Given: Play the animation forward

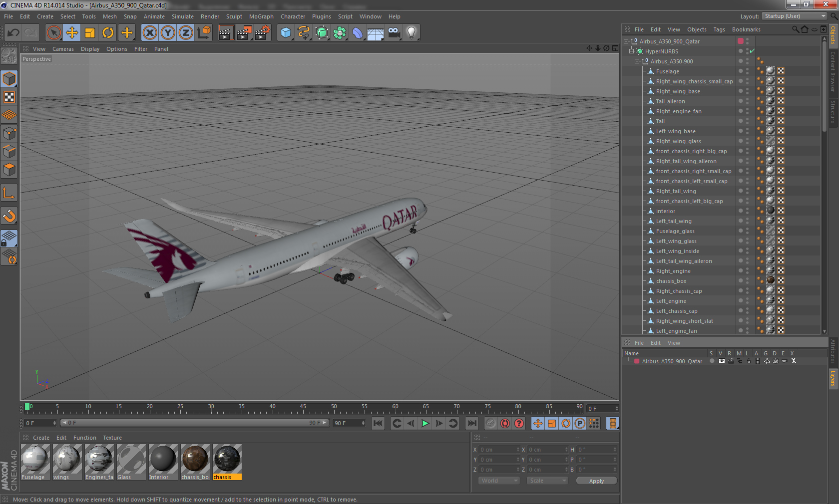Looking at the screenshot, I should [425, 423].
